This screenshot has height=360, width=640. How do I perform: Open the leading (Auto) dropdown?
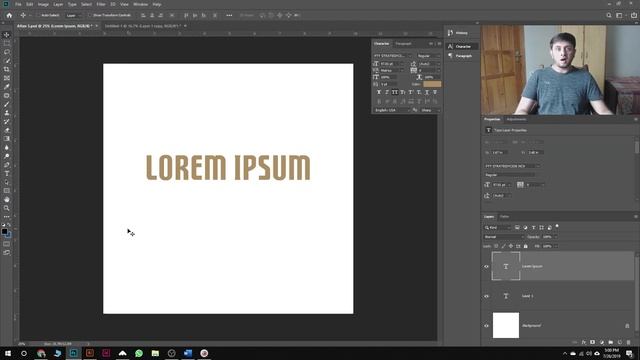click(429, 64)
